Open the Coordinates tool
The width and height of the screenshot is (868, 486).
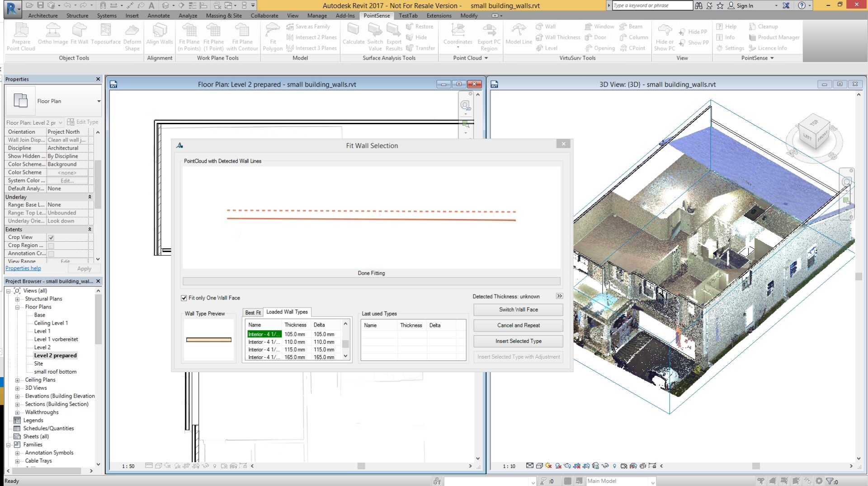pyautogui.click(x=458, y=35)
